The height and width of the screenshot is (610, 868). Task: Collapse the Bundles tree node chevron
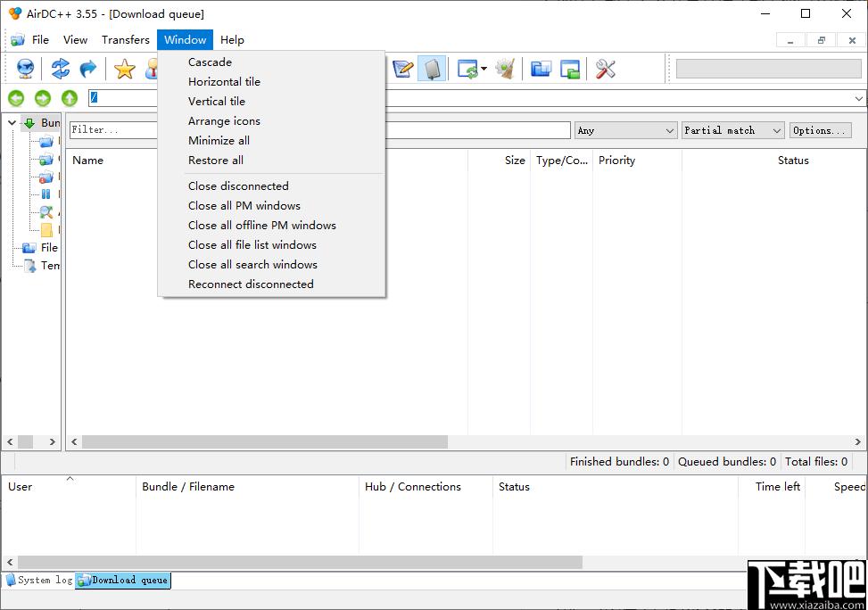(12, 123)
